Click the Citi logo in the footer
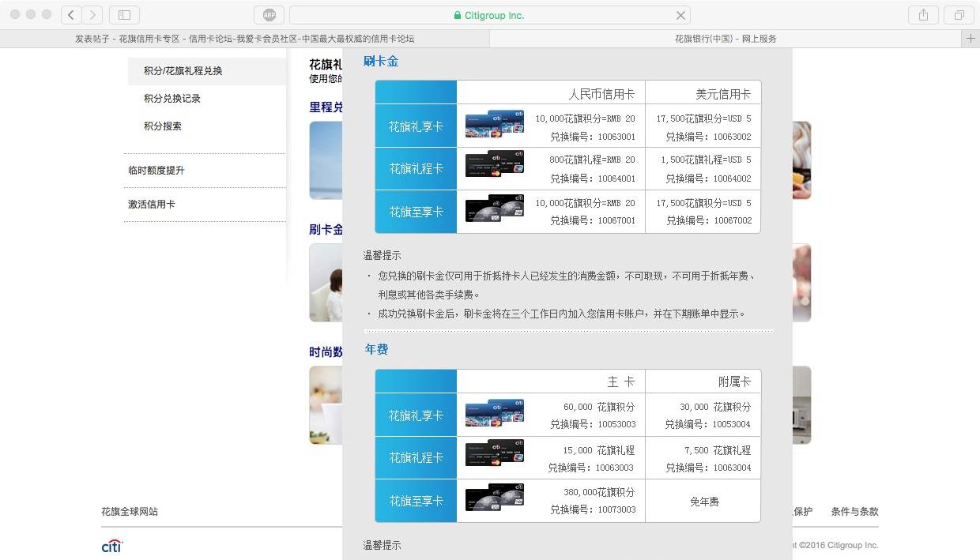 [x=112, y=546]
